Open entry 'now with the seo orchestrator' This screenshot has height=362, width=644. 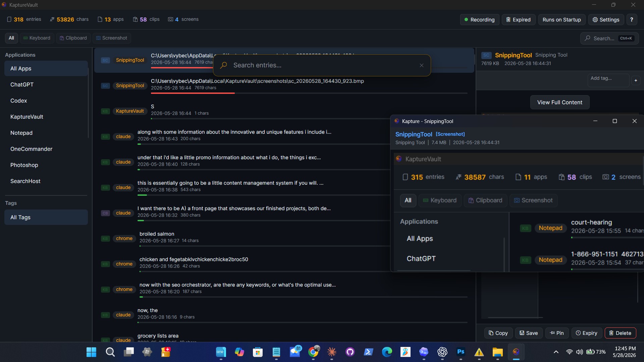(284, 290)
